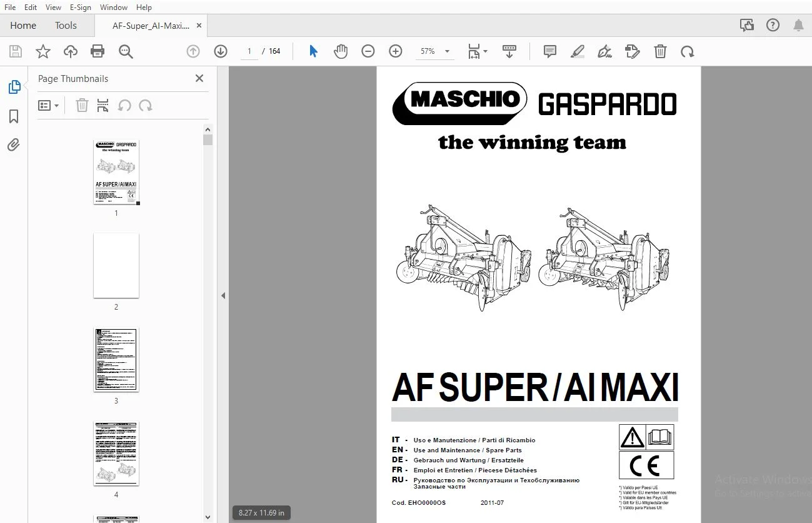Open the help question mark icon
Image resolution: width=812 pixels, height=523 pixels.
[773, 26]
